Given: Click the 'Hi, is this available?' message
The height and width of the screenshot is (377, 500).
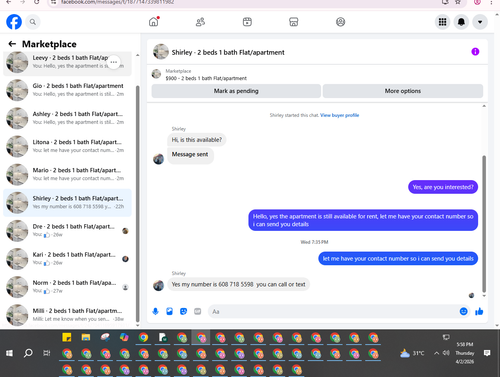Looking at the screenshot, I should (x=197, y=140).
